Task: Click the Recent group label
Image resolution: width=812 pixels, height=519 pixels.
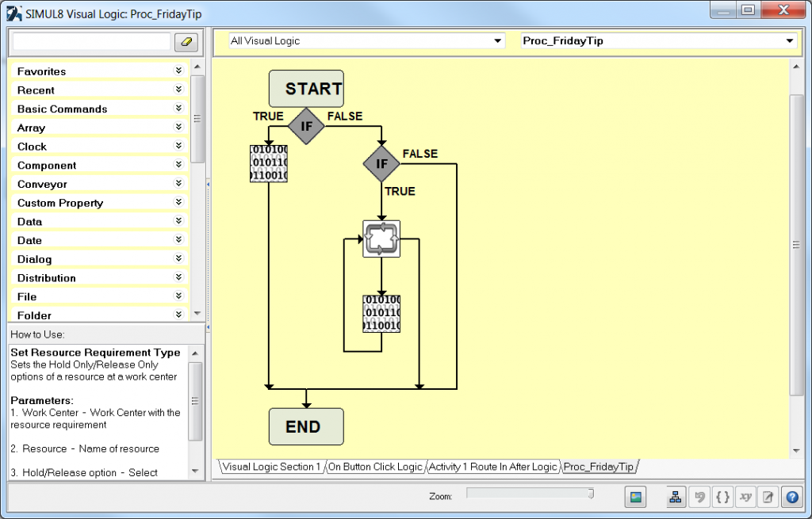Action: point(36,90)
